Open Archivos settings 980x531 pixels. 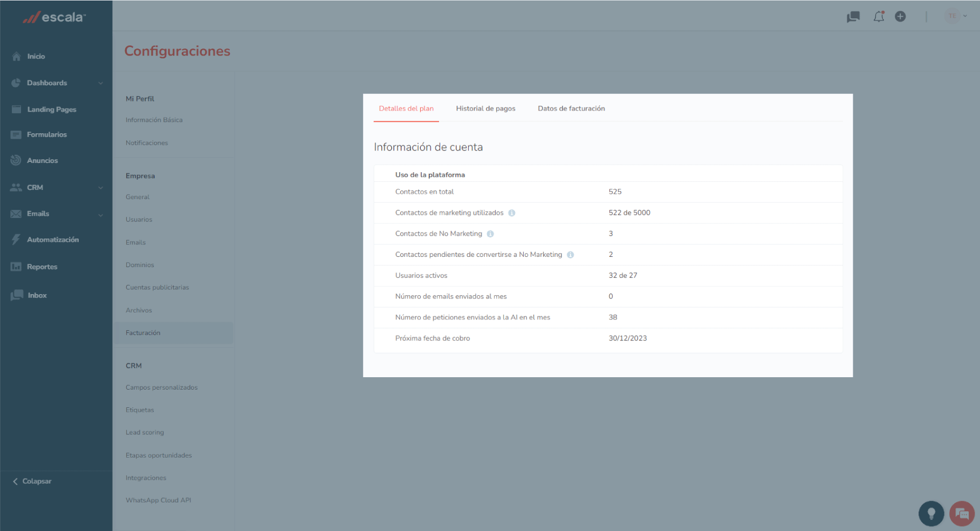coord(139,310)
